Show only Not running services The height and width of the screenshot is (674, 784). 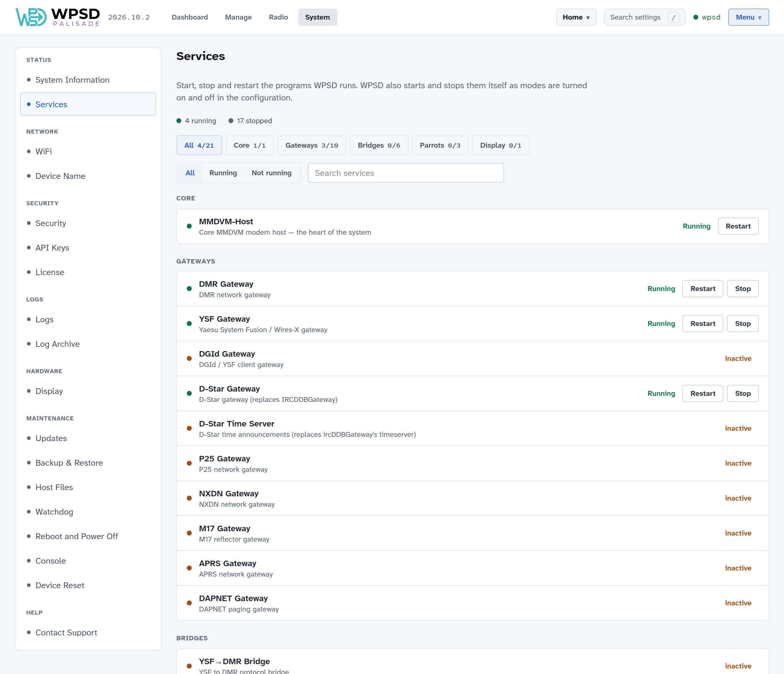pyautogui.click(x=272, y=173)
